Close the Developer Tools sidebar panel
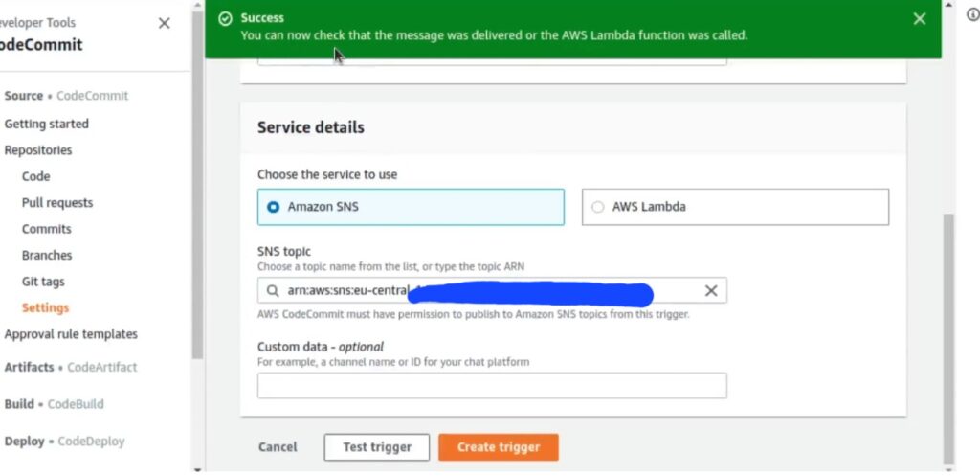The height and width of the screenshot is (476, 980). click(x=165, y=23)
